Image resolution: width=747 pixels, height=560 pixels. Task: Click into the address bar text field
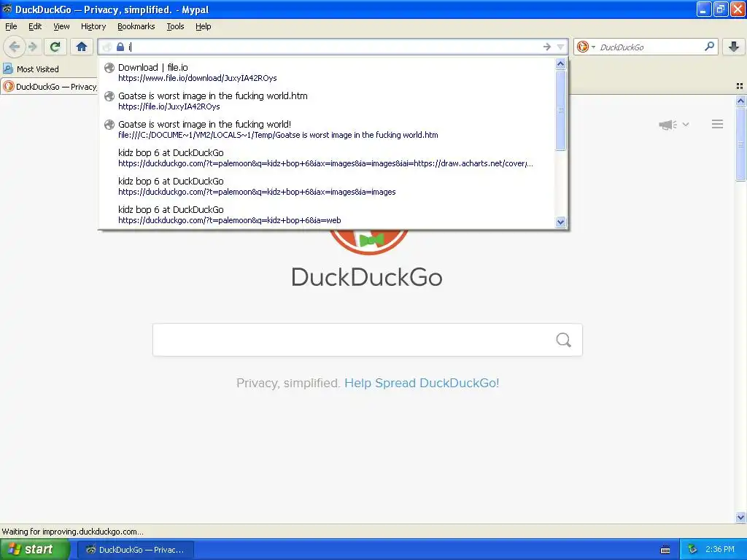tap(333, 47)
